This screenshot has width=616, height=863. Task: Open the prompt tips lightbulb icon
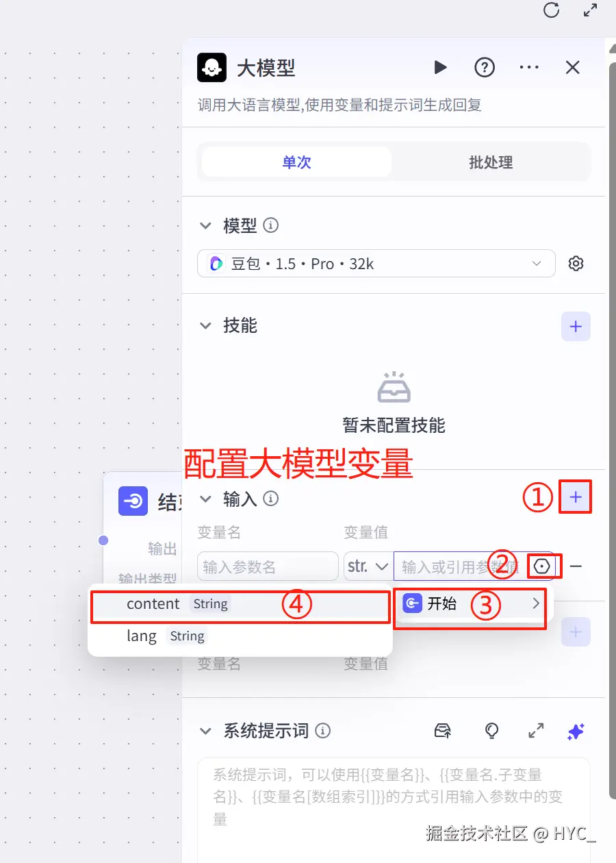click(x=491, y=731)
